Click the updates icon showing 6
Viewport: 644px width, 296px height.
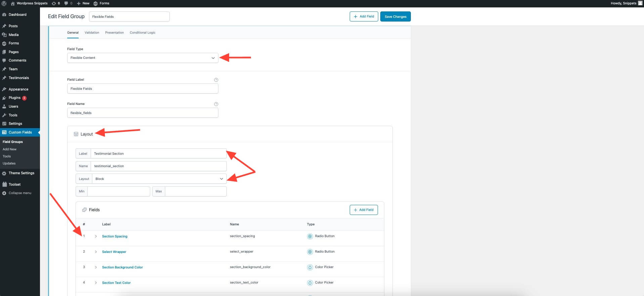point(54,3)
